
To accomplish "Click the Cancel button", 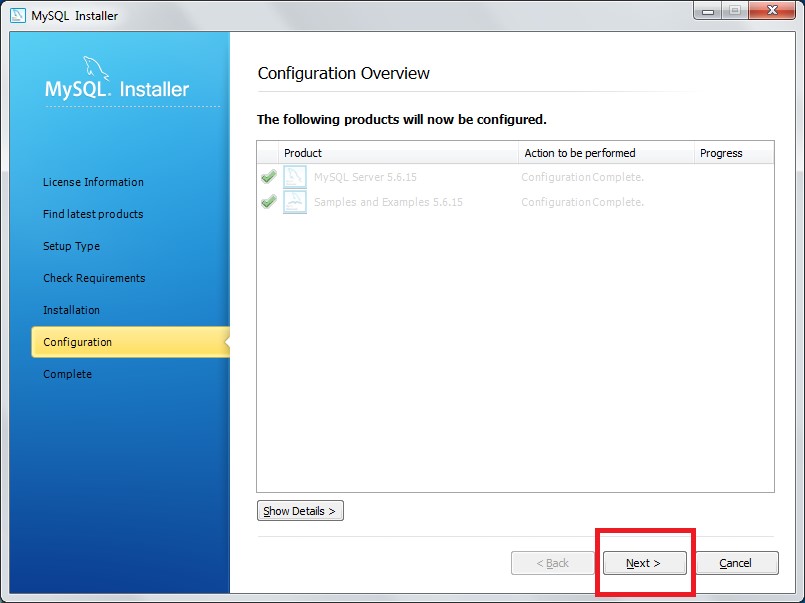I will tap(737, 563).
